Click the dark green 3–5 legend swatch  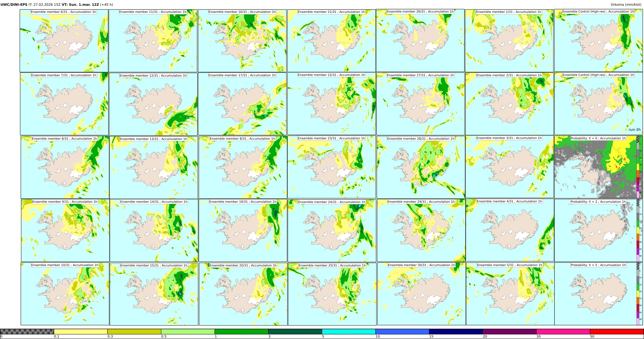[295, 332]
